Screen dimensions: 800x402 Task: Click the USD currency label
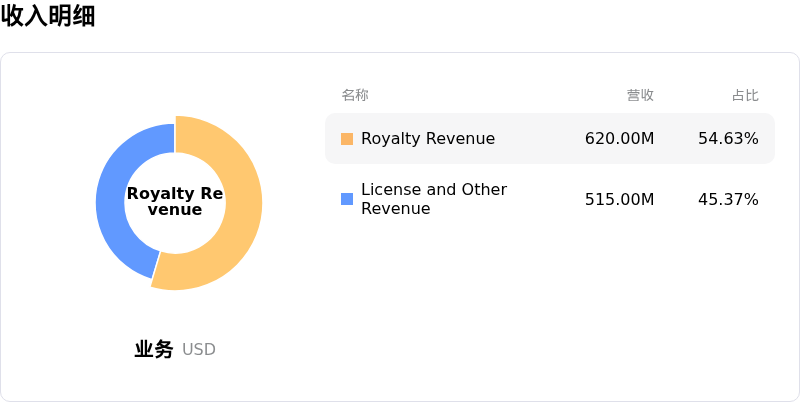(x=199, y=350)
